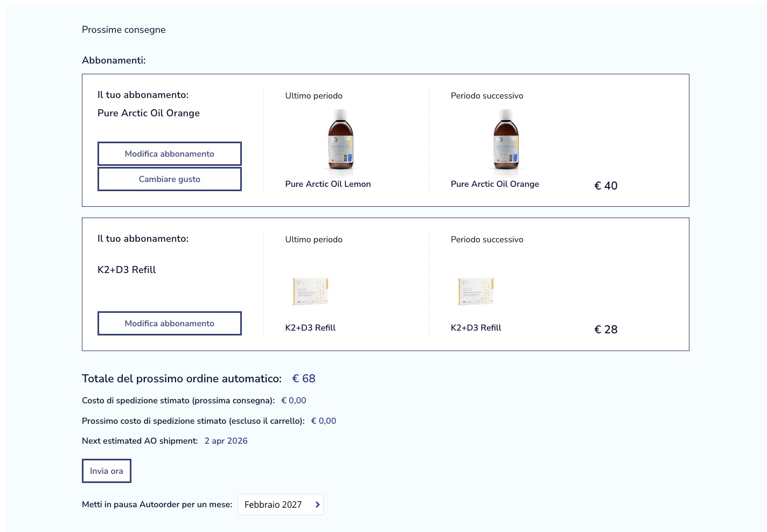Image resolution: width=767 pixels, height=532 pixels.
Task: Open the Febbraio 2027 pause month dropdown
Action: tap(280, 505)
